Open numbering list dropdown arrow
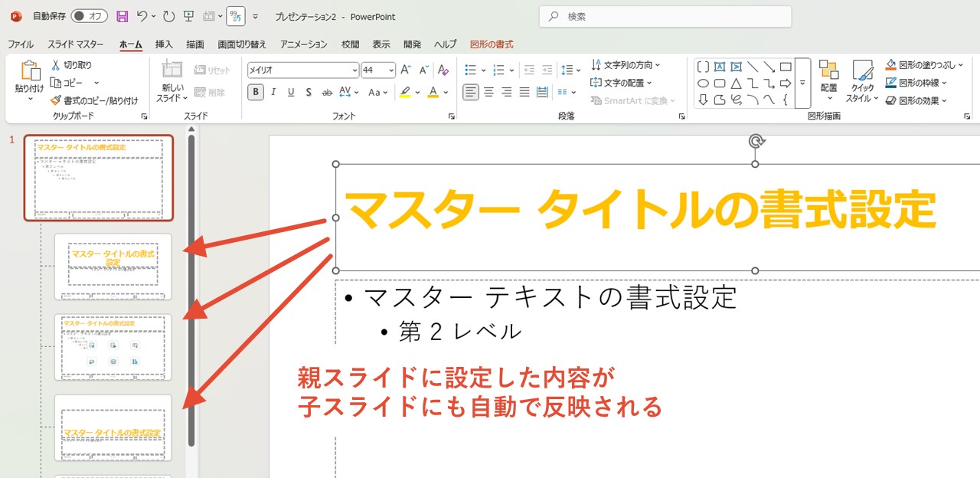 point(512,70)
